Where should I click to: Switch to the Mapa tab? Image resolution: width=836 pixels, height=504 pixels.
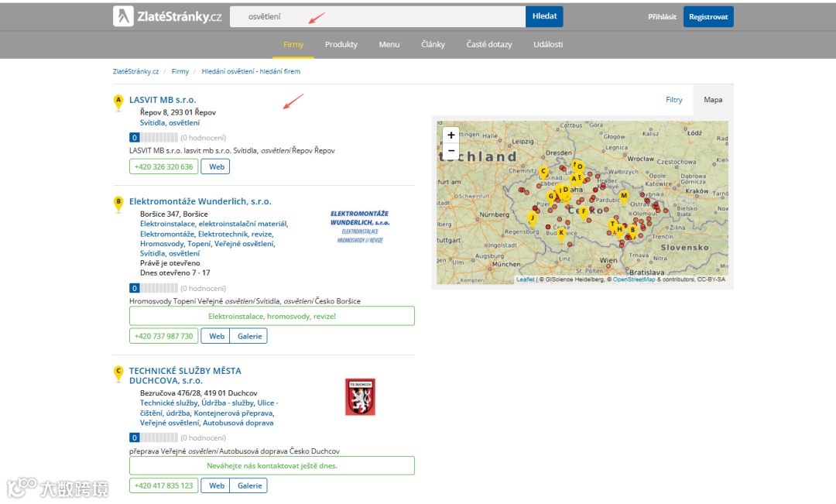point(713,100)
